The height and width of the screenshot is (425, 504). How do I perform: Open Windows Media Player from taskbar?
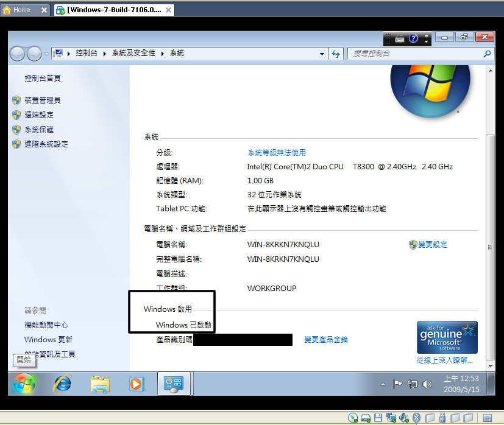pos(136,384)
